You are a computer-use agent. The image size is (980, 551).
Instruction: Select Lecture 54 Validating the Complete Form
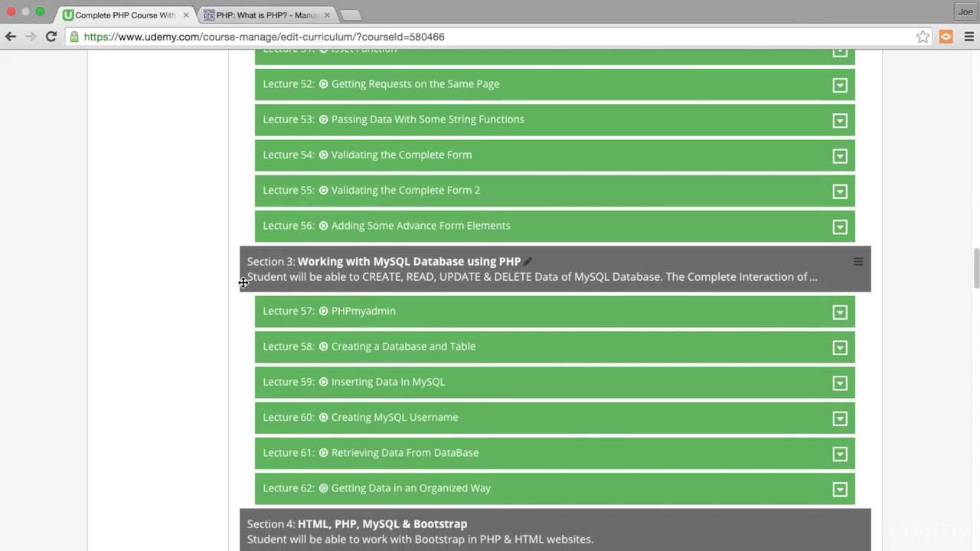pos(401,155)
